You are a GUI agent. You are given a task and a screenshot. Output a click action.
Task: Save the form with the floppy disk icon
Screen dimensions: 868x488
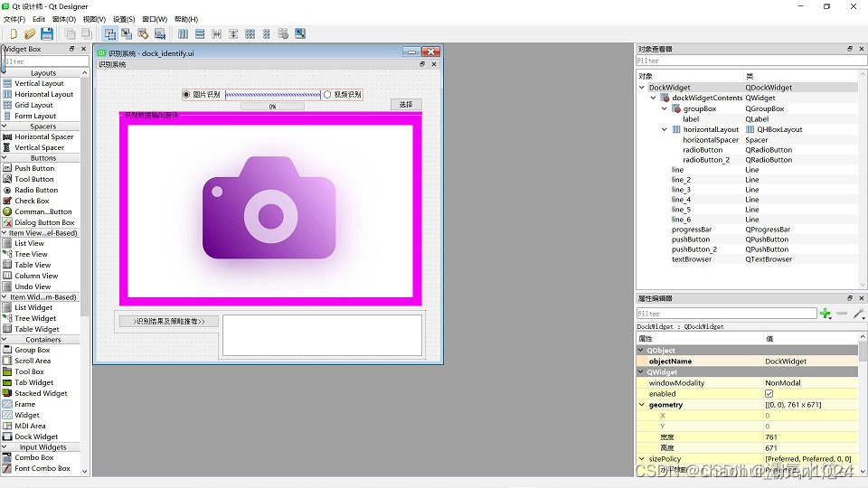tap(47, 33)
